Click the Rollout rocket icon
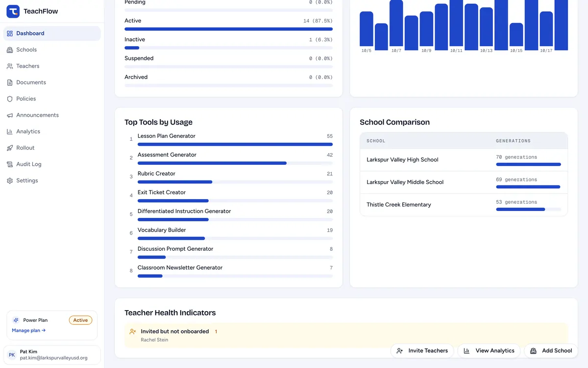 point(10,148)
